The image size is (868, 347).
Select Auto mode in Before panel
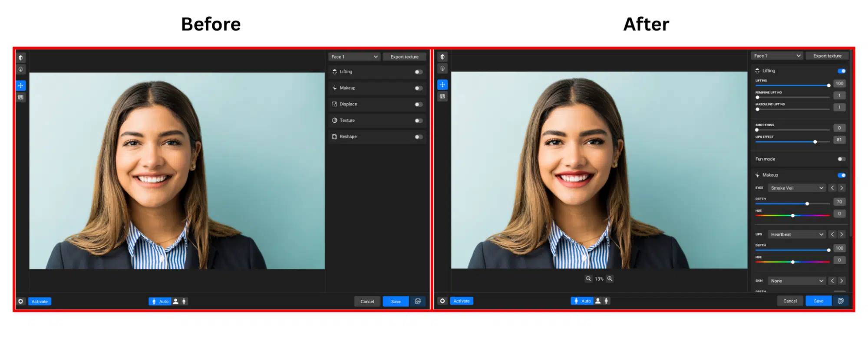[x=160, y=301]
